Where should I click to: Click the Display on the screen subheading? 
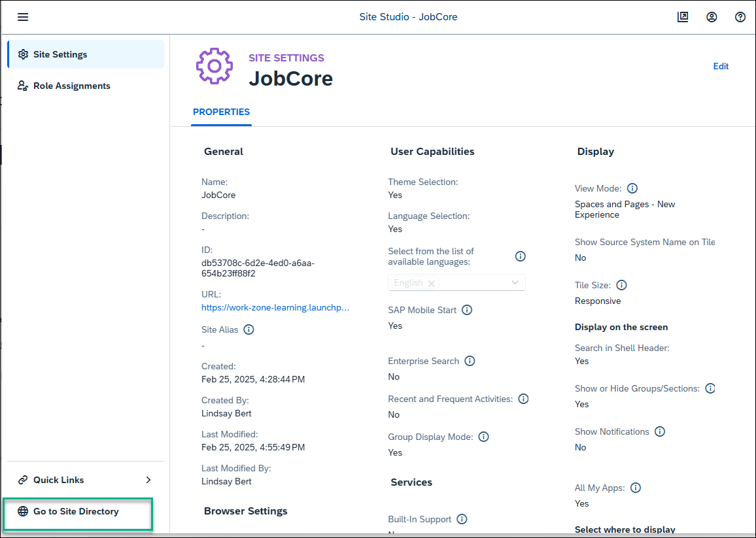(621, 328)
